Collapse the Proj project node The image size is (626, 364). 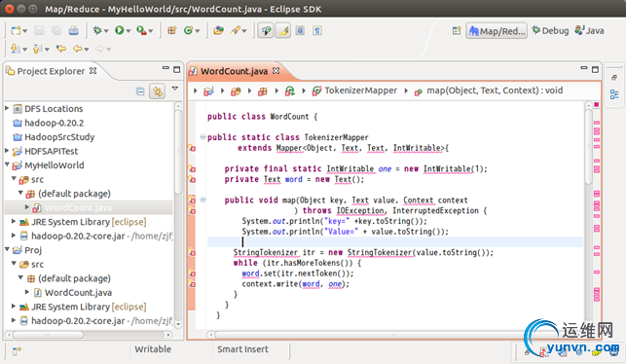7,249
